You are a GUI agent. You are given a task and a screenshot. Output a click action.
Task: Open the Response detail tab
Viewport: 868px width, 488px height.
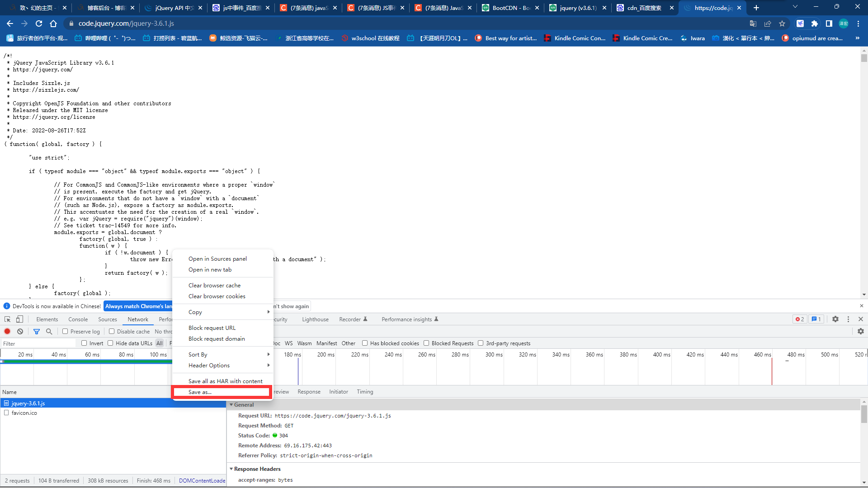click(x=309, y=392)
